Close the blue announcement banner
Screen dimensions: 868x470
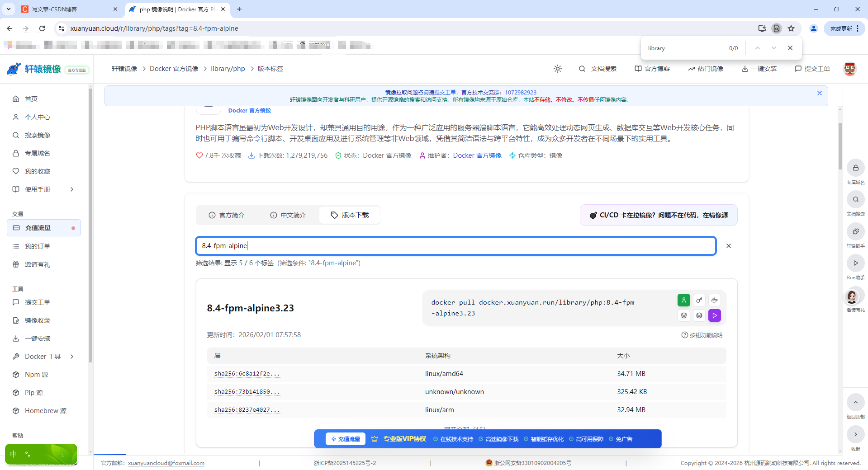click(x=820, y=93)
